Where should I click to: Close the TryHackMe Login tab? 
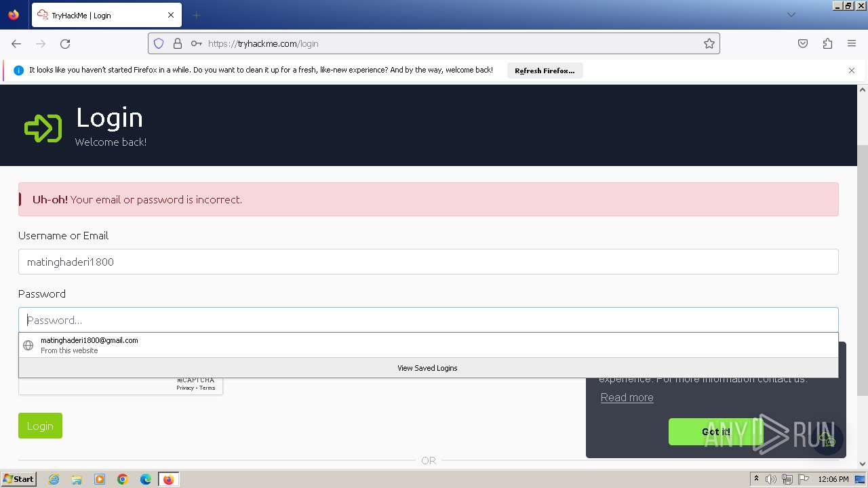[171, 15]
